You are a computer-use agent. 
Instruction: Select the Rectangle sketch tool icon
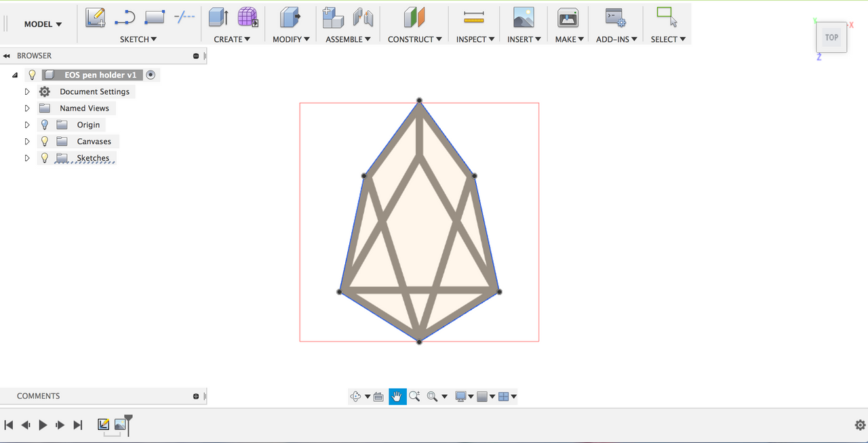(x=155, y=17)
